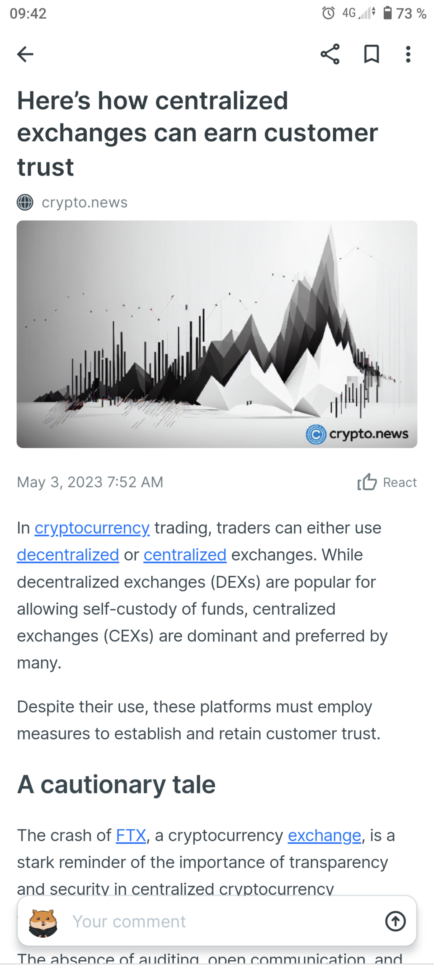Tap the hamster avatar icon
The height and width of the screenshot is (980, 434).
43,922
